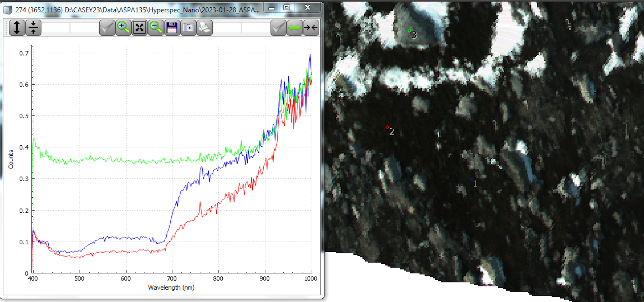
Task: Click the fit-to-window expand icon
Action: tap(140, 28)
